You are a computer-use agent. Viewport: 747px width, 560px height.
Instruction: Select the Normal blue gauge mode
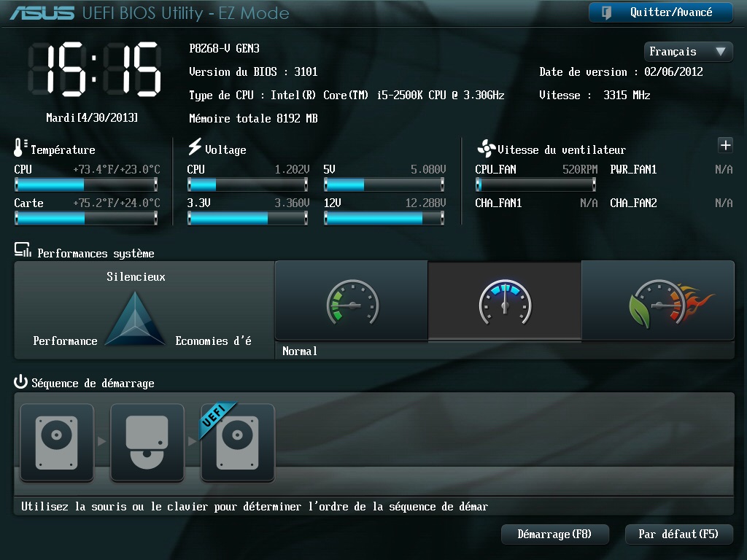tap(505, 300)
